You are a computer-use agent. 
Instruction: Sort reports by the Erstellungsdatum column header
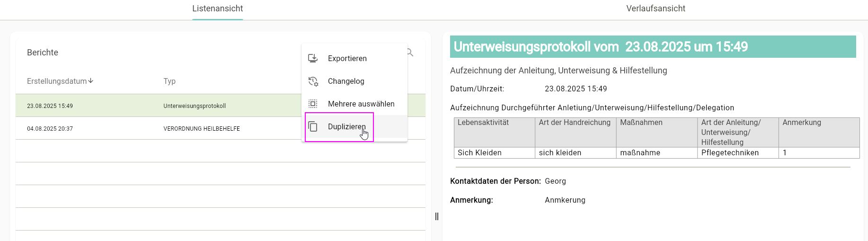pyautogui.click(x=57, y=81)
